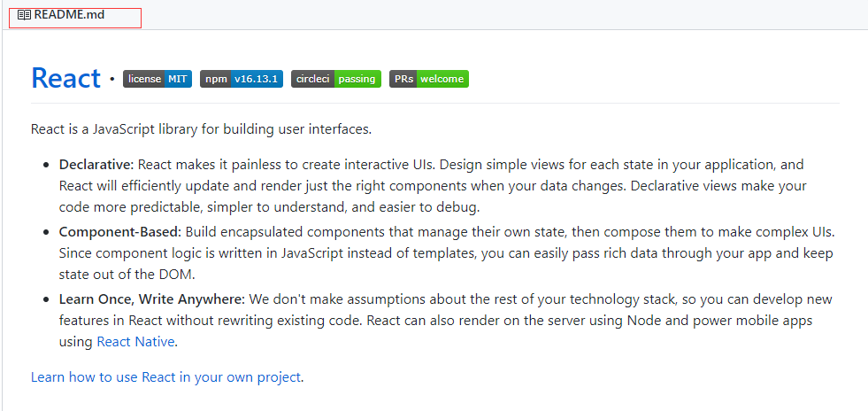Image resolution: width=868 pixels, height=411 pixels.
Task: Click the green passing status segment
Action: pyautogui.click(x=357, y=79)
